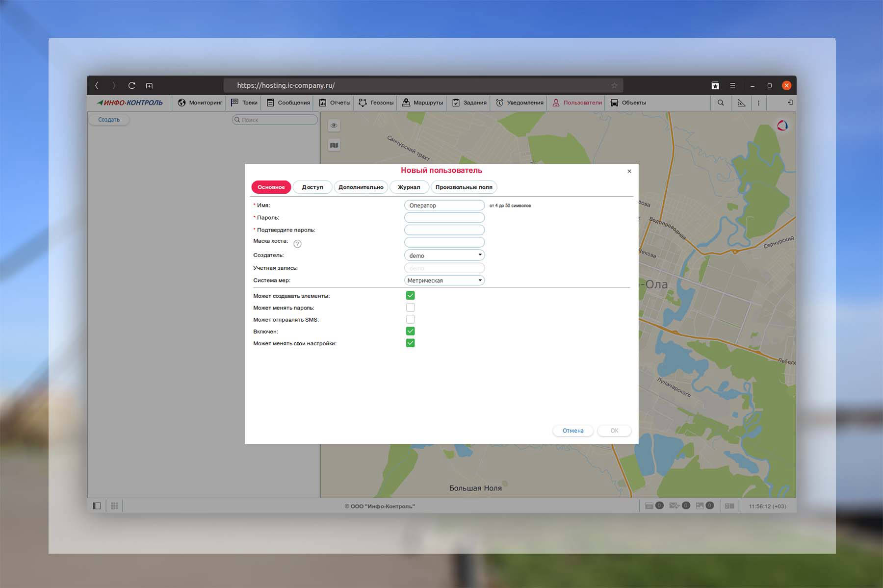Image resolution: width=883 pixels, height=588 pixels.
Task: Click into the 'Пароль' input field
Action: tap(444, 217)
